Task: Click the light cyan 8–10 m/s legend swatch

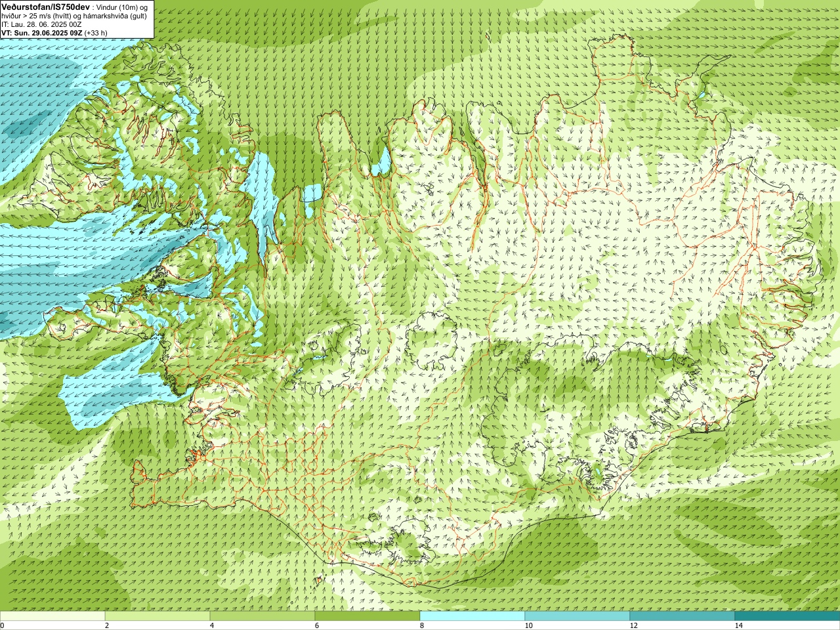Action: [472, 616]
